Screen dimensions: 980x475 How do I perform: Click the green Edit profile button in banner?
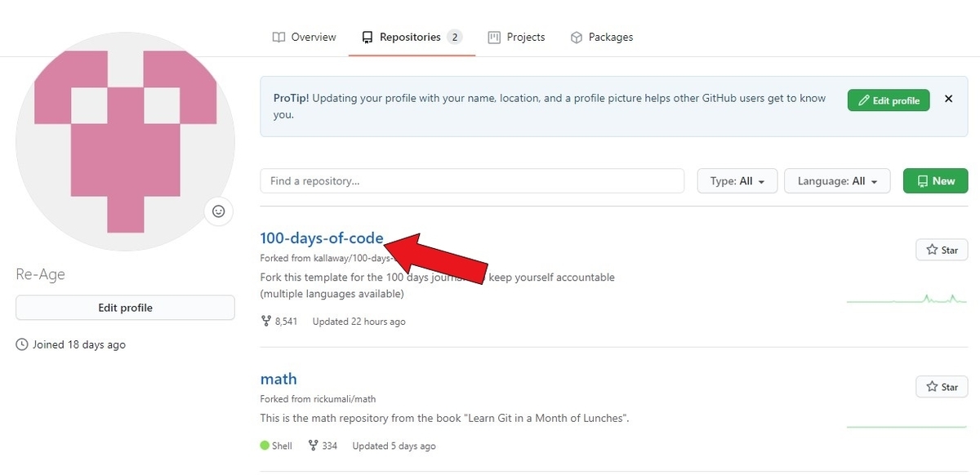coord(888,100)
